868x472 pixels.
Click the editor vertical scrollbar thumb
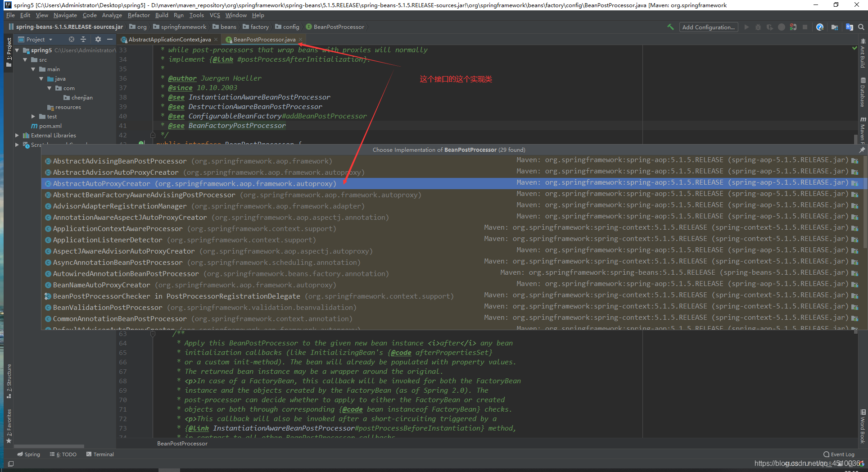click(x=856, y=139)
